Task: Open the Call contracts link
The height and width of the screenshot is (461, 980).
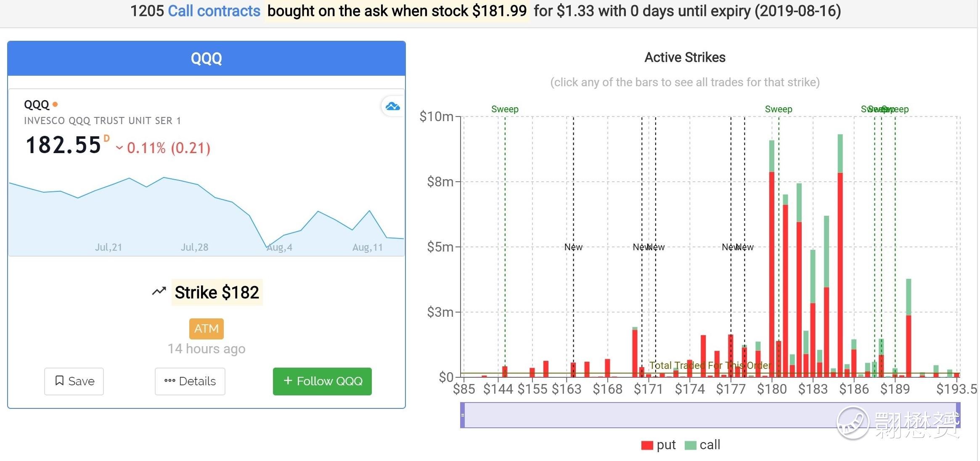Action: (214, 11)
